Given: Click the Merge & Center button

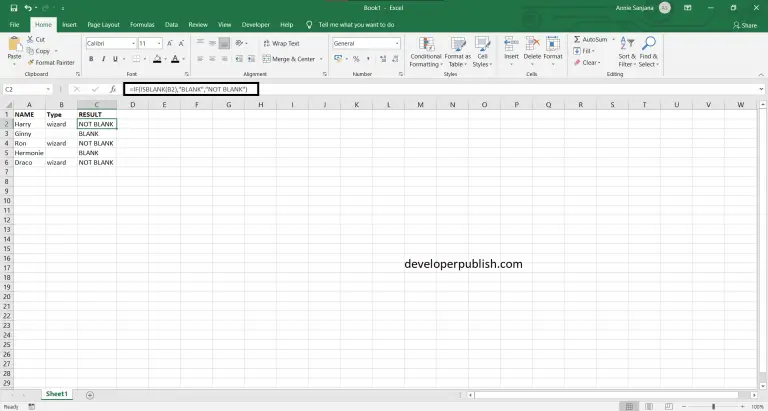Looking at the screenshot, I should (290, 59).
